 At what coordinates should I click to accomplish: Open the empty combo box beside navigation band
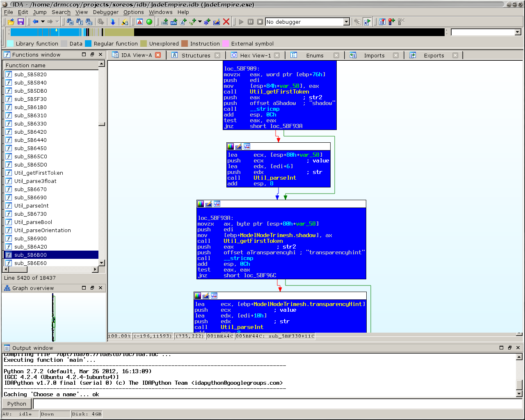tap(518, 32)
